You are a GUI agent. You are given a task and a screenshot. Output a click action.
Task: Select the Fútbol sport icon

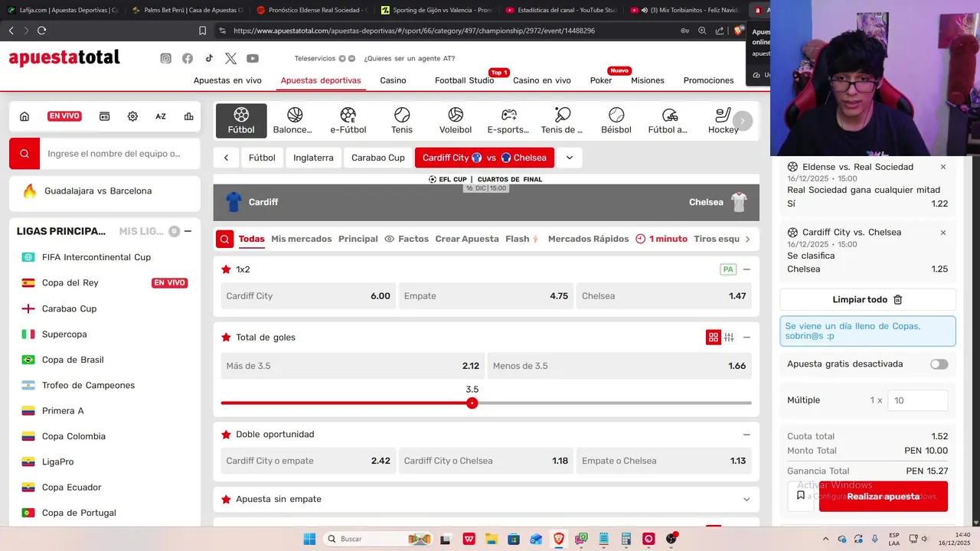pyautogui.click(x=241, y=120)
